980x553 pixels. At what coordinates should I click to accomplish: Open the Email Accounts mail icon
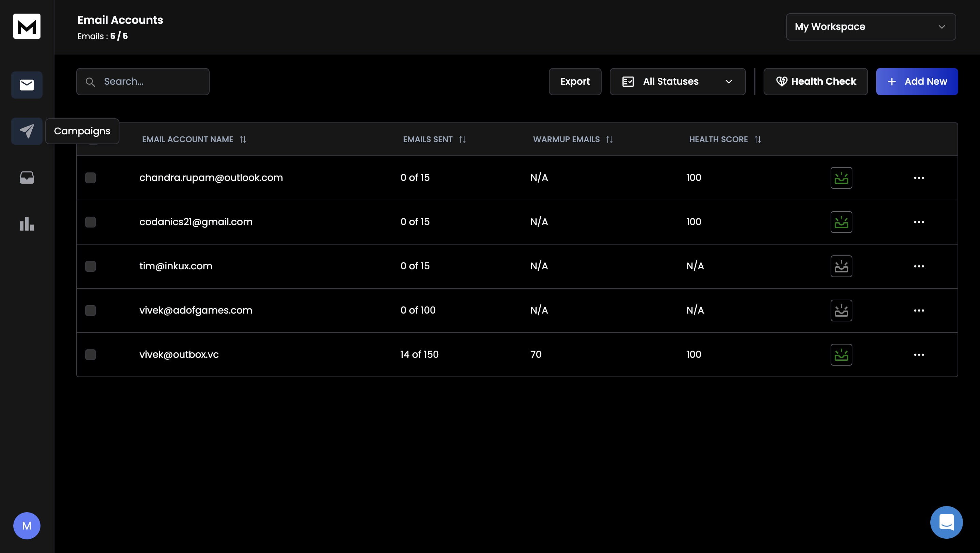pos(27,85)
